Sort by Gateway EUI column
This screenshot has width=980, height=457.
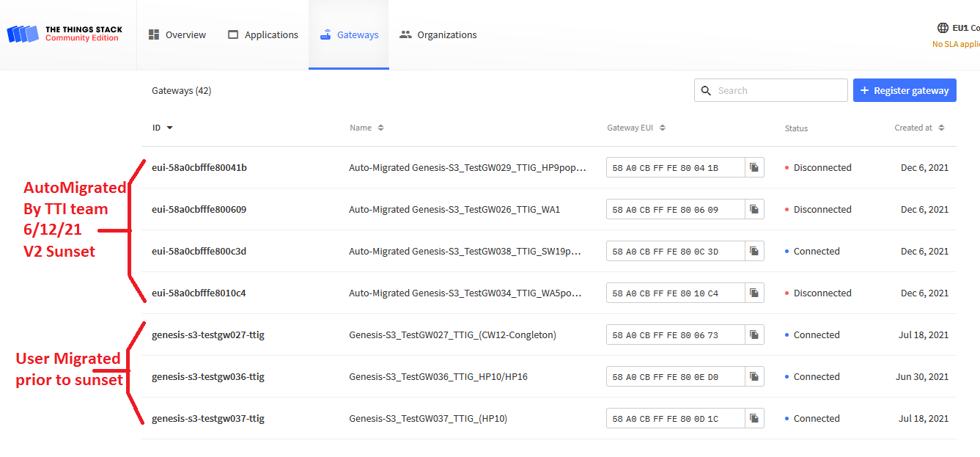(x=635, y=128)
